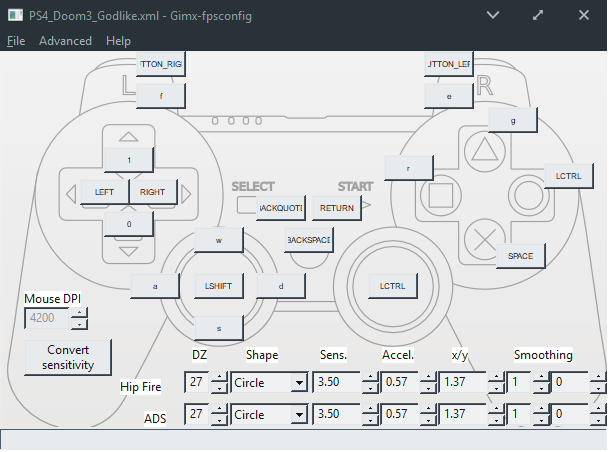The height and width of the screenshot is (452, 609).
Task: Click the SPACE binding on cross button
Action: pyautogui.click(x=520, y=256)
